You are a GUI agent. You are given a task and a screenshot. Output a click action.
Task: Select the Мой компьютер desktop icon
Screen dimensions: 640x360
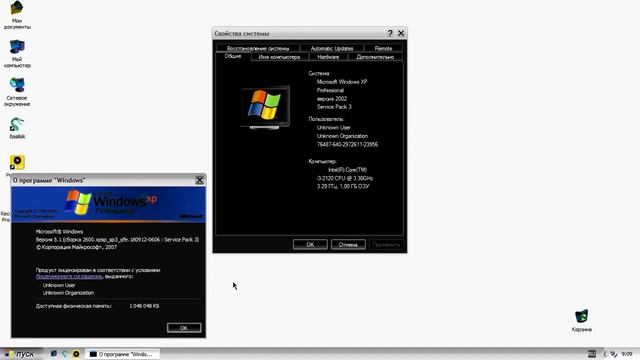pyautogui.click(x=17, y=53)
